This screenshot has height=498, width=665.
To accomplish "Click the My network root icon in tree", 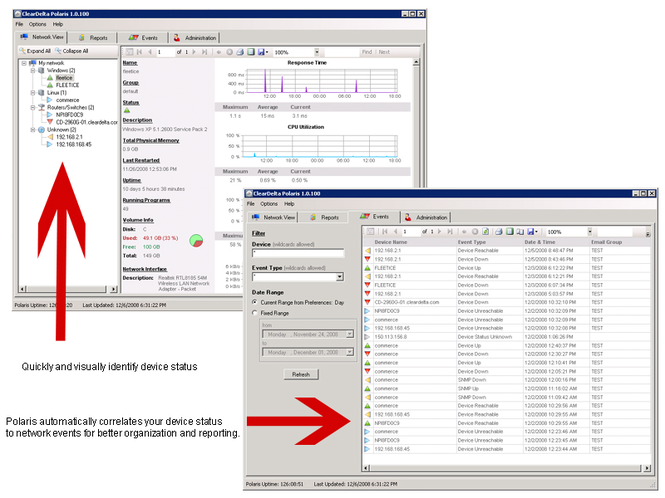I will coord(32,63).
